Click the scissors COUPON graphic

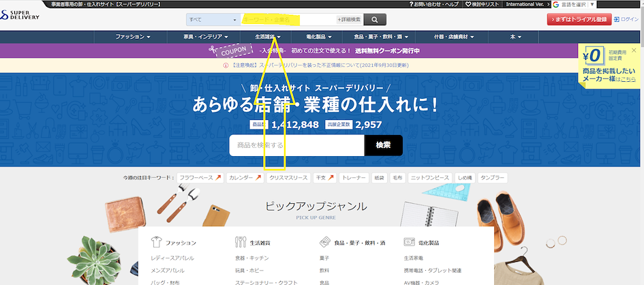[x=230, y=51]
